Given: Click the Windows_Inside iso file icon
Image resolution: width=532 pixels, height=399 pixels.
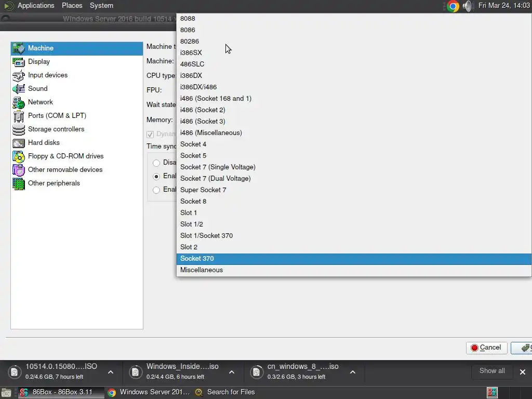Looking at the screenshot, I should pos(135,372).
